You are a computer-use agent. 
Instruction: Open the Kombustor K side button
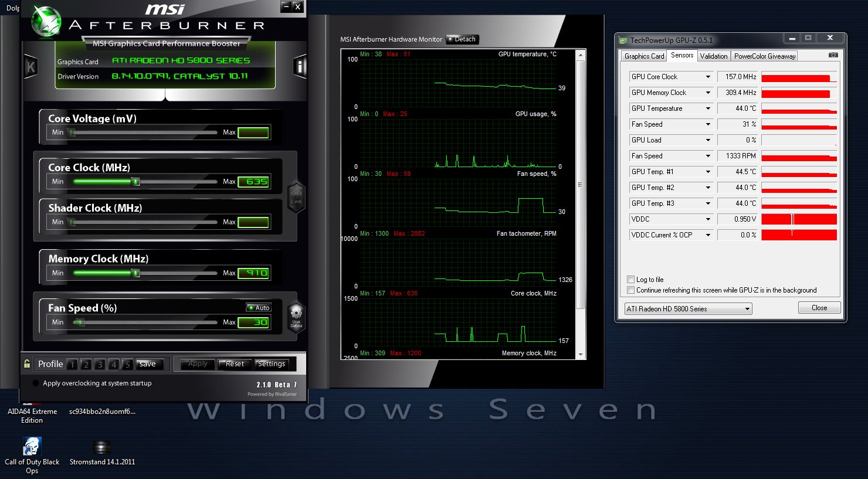pyautogui.click(x=30, y=66)
